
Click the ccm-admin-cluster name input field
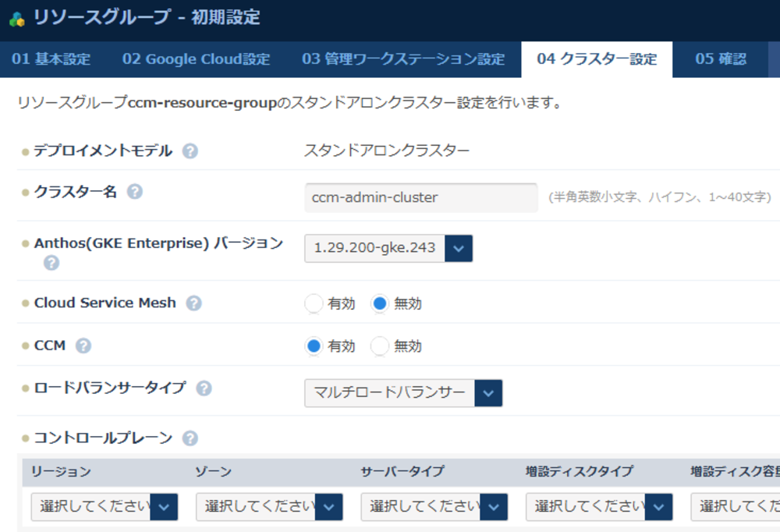coord(420,197)
